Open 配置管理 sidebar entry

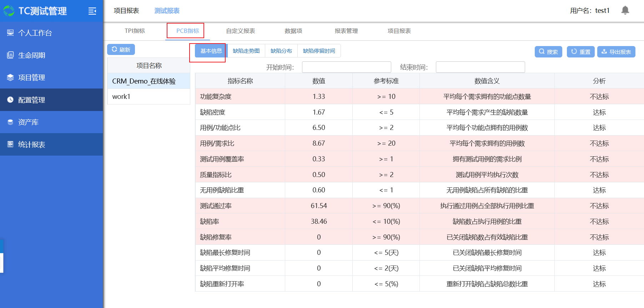point(32,100)
